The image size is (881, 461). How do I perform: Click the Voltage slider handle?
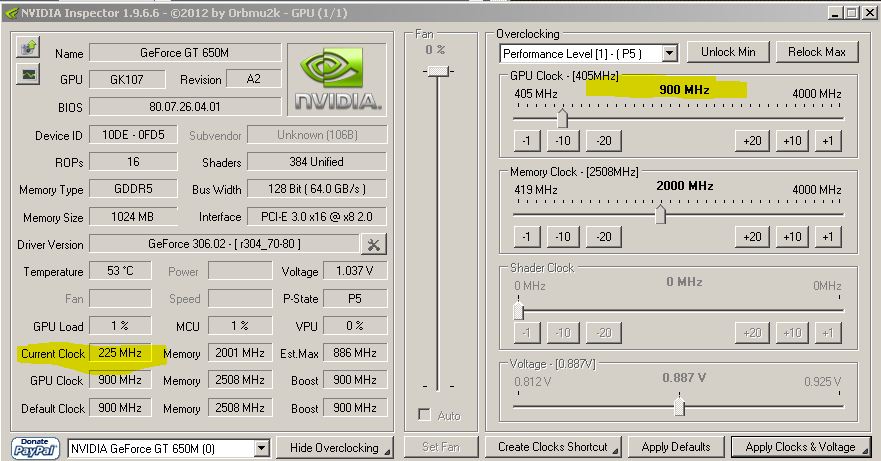(680, 406)
